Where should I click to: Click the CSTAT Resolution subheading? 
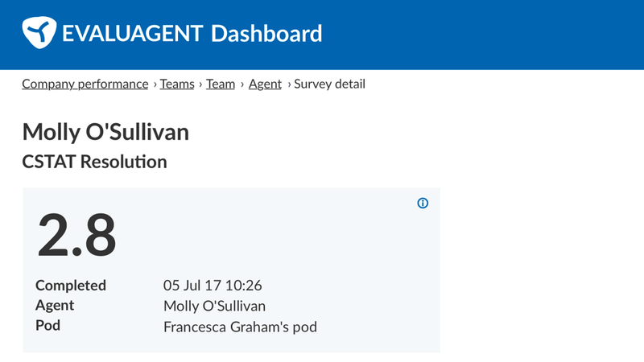94,162
